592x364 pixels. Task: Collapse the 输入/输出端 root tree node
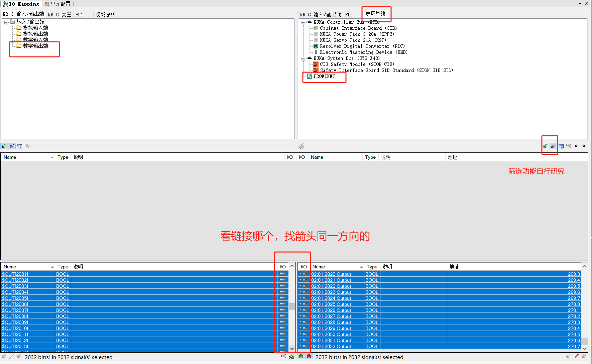6,22
